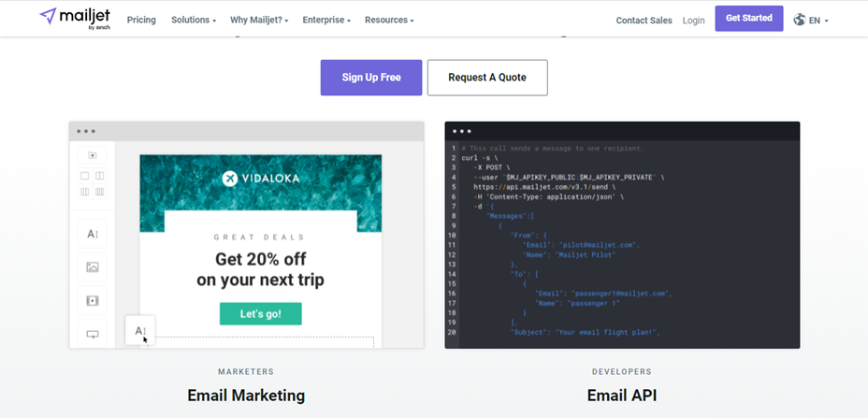Click the Mailjet logo
868x418 pixels.
pos(76,18)
